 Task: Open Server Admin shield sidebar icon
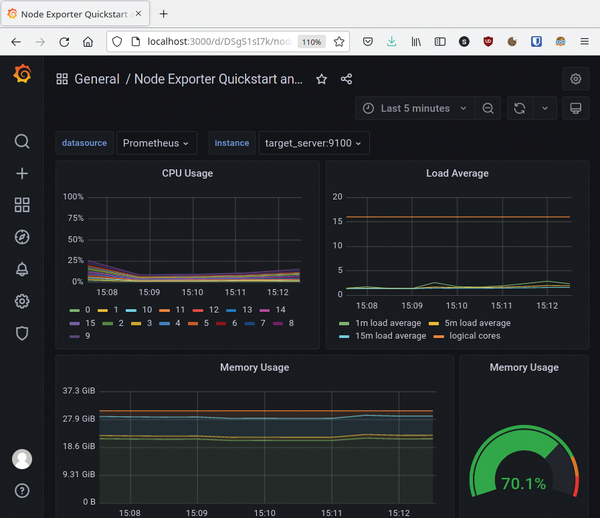pos(22,333)
